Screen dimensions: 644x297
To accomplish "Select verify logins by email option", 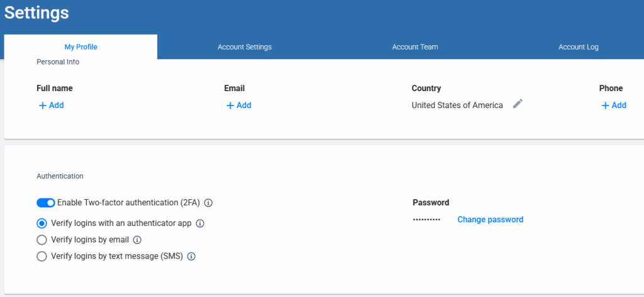I will coord(42,239).
